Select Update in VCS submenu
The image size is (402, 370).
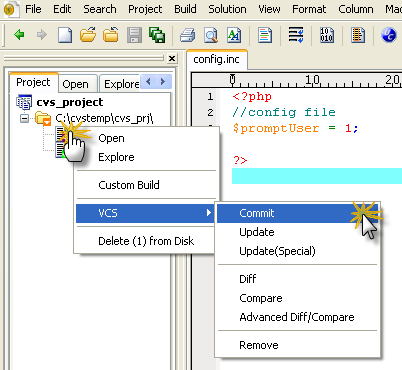(297, 232)
